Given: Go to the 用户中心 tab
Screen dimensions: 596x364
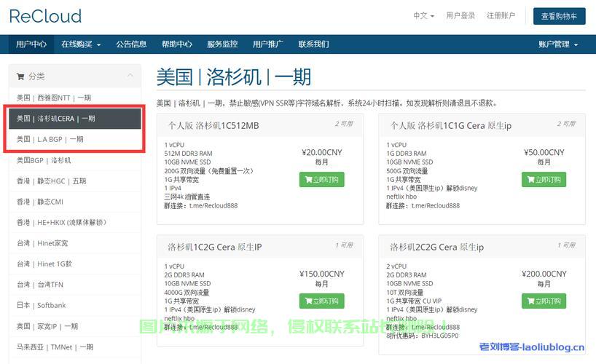Looking at the screenshot, I should click(31, 44).
